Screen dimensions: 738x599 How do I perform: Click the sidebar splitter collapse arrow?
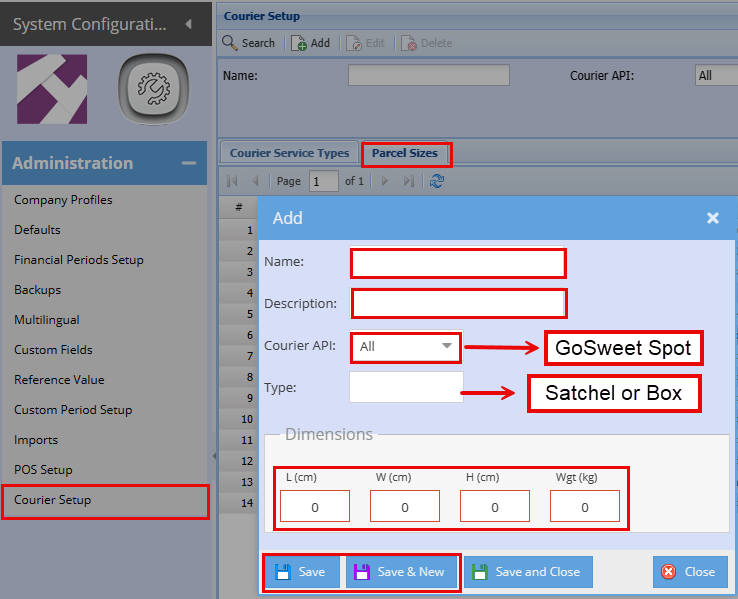[214, 455]
